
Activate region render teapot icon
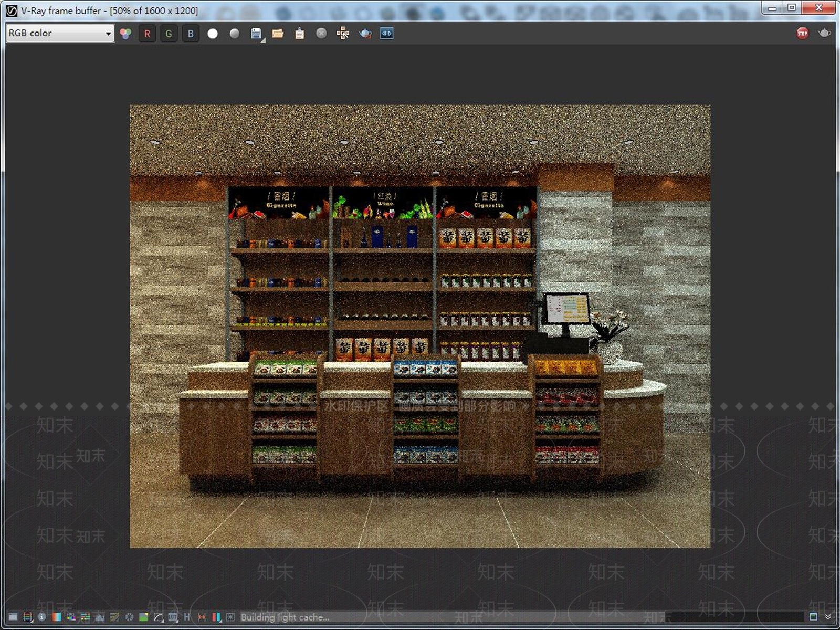(x=365, y=34)
